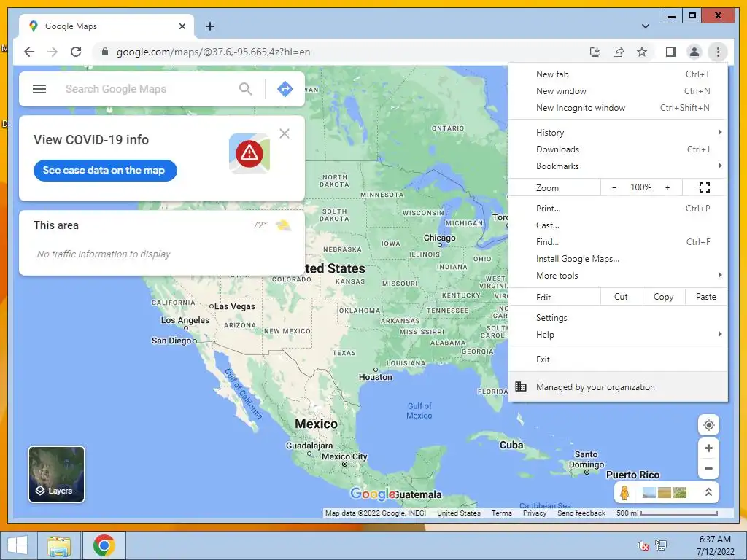Open the Google Maps hamburger menu
This screenshot has height=560, width=747.
tap(39, 89)
